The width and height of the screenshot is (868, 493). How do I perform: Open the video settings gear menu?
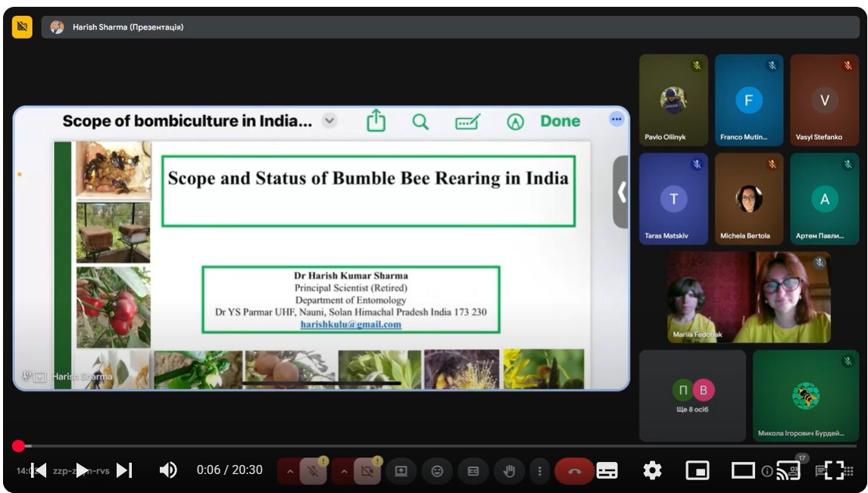[x=652, y=470]
